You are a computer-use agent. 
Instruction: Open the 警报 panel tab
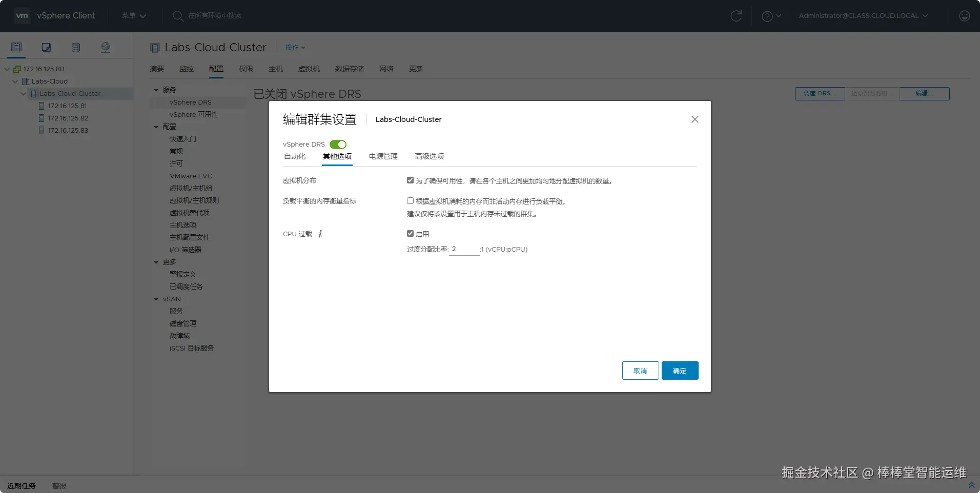tap(59, 486)
